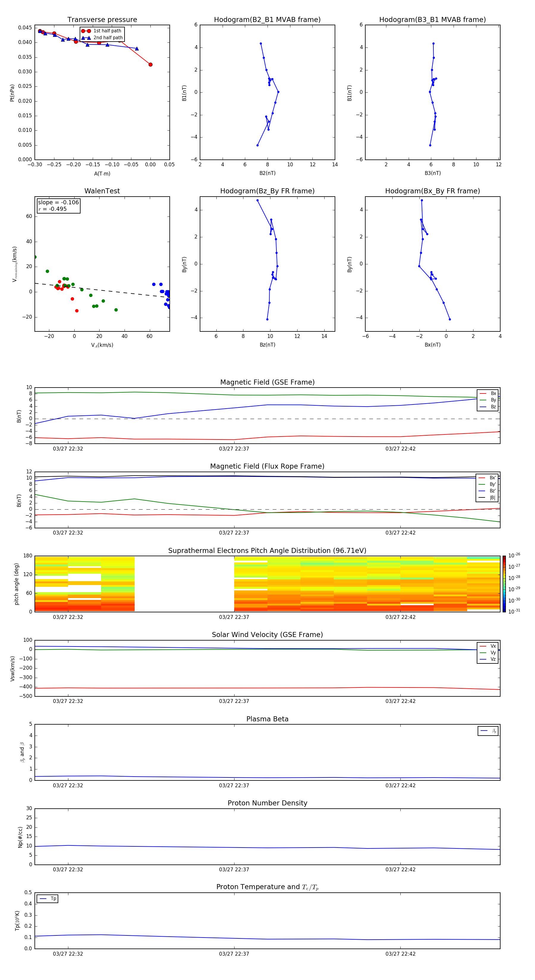Viewport: 535px width, 980px height.
Task: Click the 'Plasma Beta' plot title
Action: tap(267, 719)
